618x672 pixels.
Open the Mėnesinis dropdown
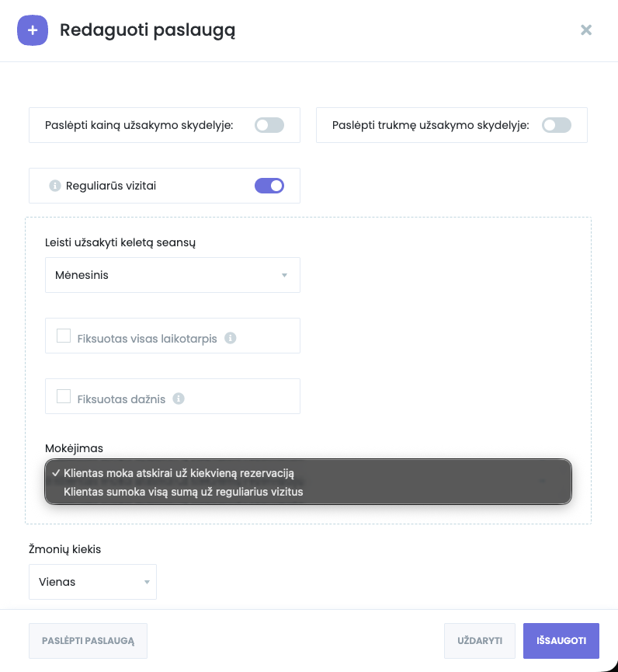click(172, 275)
